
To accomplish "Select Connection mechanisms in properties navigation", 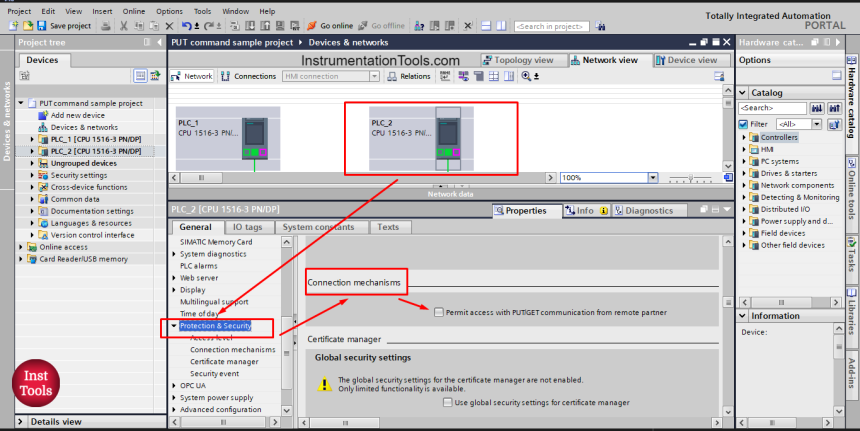I will point(233,349).
